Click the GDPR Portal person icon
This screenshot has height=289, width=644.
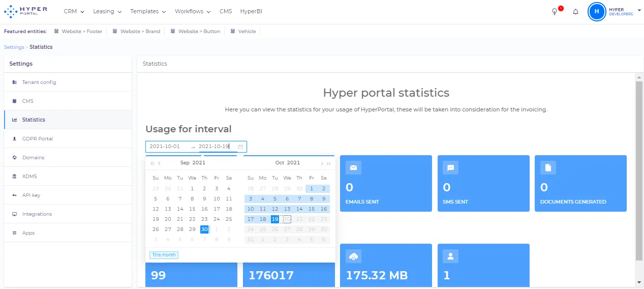pos(14,139)
